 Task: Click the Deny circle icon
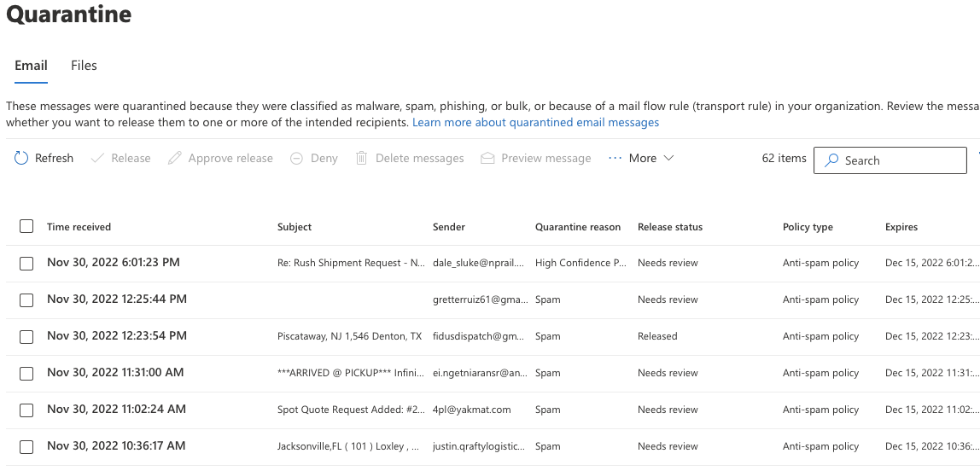(x=297, y=159)
